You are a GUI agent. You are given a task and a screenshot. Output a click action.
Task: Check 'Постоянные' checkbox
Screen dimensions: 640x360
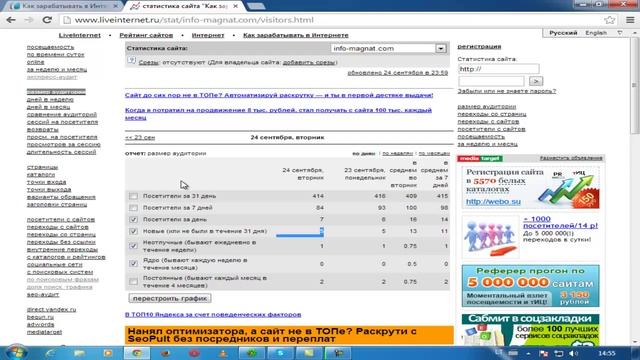click(x=133, y=282)
